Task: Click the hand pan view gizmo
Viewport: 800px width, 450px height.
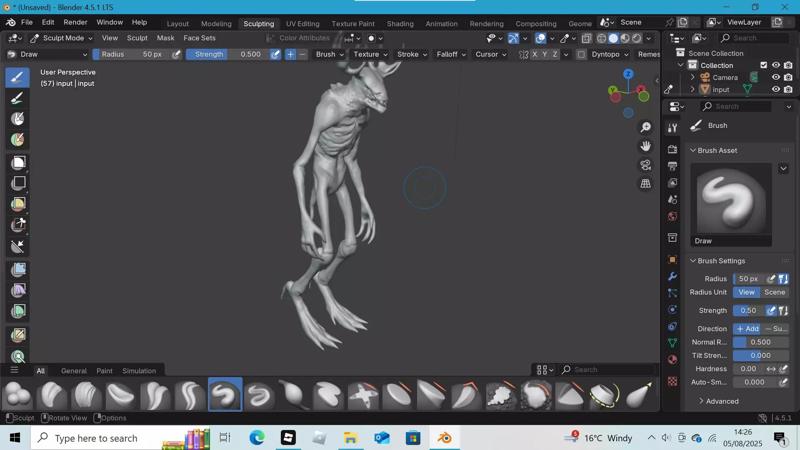Action: point(646,146)
